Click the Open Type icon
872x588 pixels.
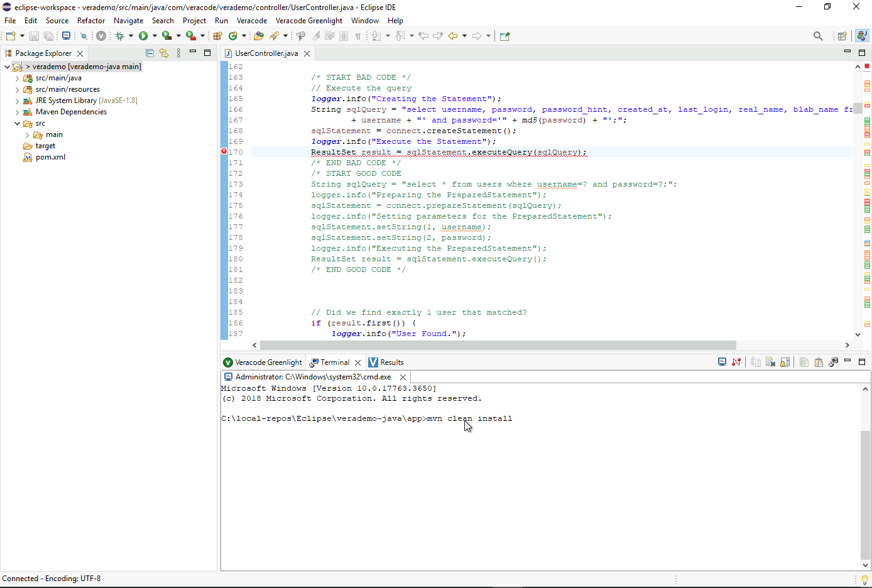click(x=258, y=36)
